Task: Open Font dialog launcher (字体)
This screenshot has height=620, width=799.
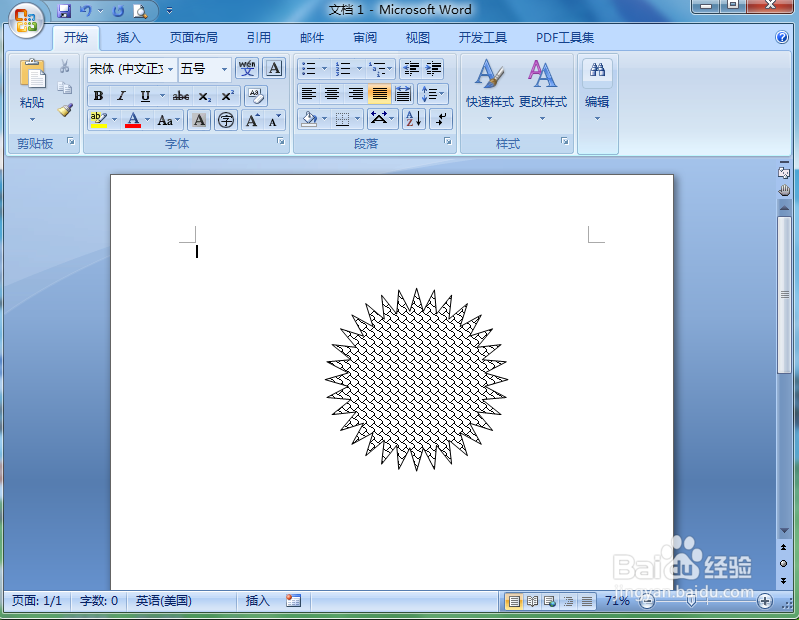Action: [281, 141]
